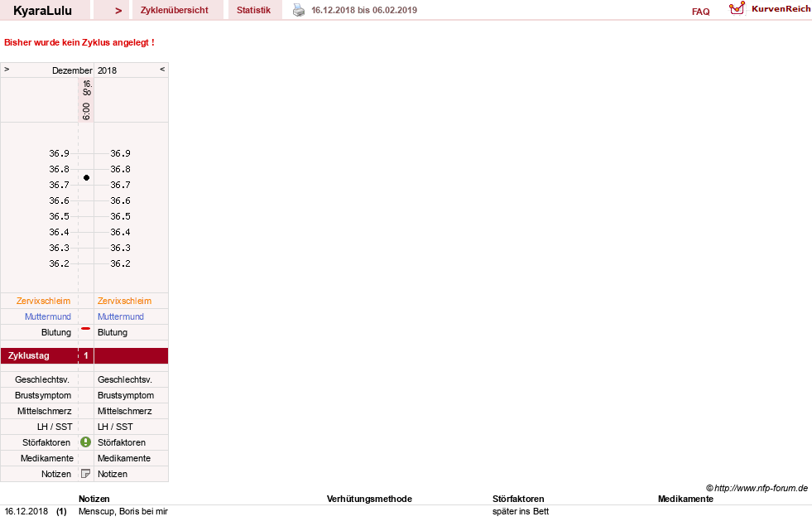Click the right orange Zervixschleim label
Image resolution: width=812 pixels, height=531 pixels.
coord(124,301)
